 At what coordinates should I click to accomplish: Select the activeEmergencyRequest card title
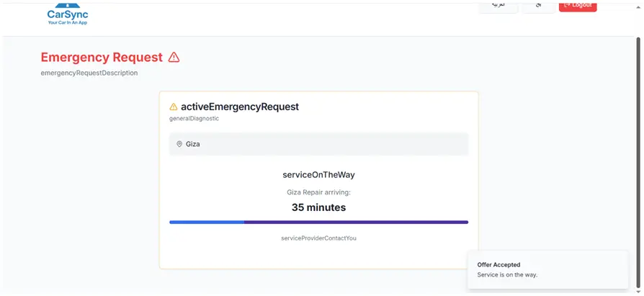(239, 107)
